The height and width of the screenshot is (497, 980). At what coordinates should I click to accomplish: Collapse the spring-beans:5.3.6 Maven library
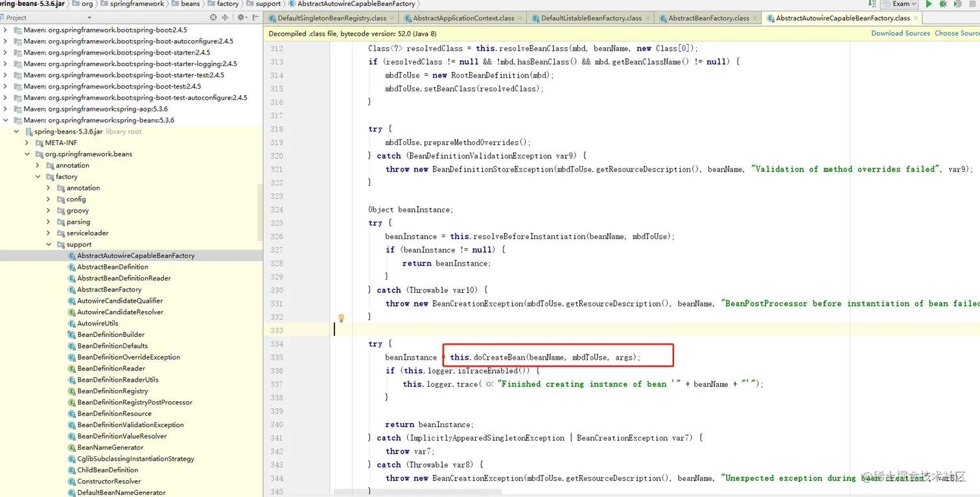6,120
